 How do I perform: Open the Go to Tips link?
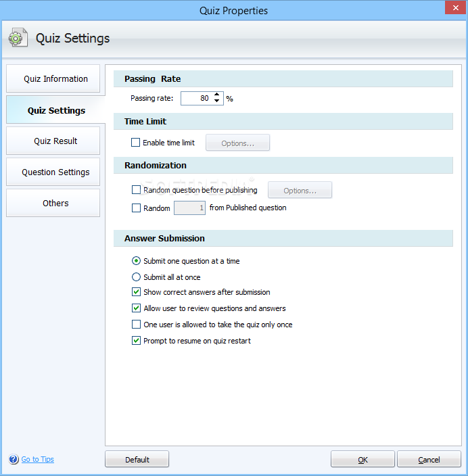tap(38, 459)
